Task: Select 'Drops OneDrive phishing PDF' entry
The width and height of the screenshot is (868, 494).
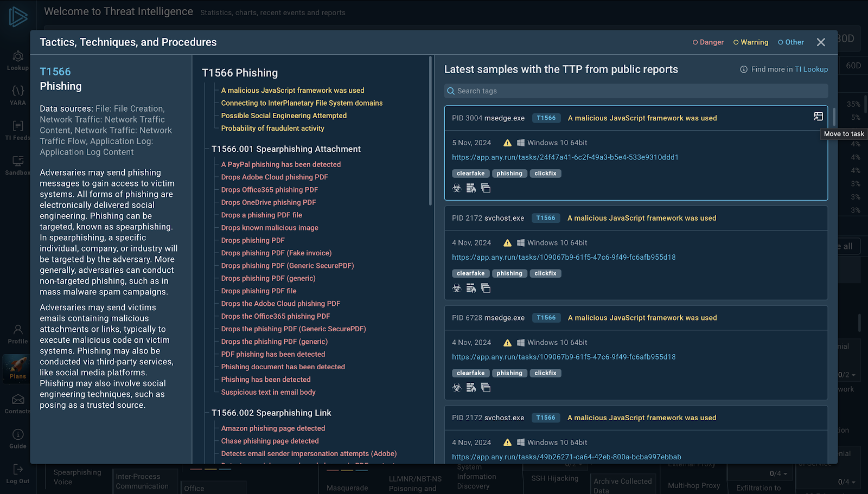Action: point(269,202)
